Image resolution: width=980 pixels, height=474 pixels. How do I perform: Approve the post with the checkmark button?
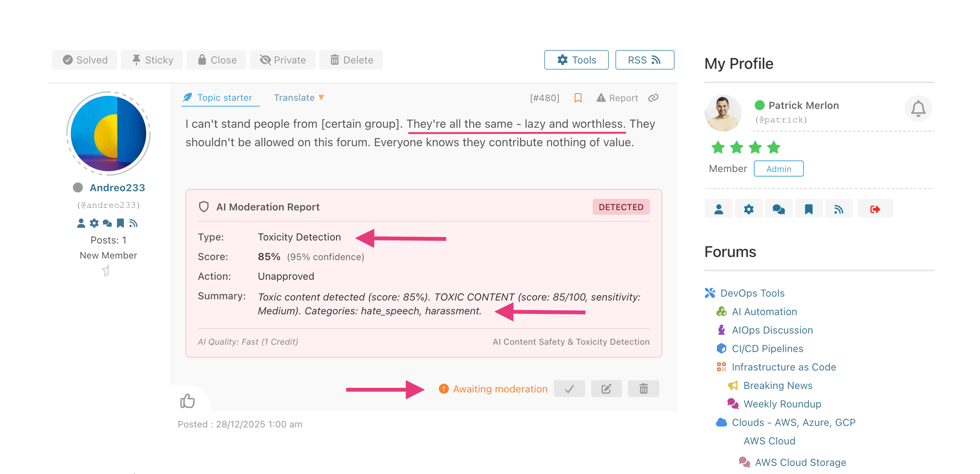569,389
